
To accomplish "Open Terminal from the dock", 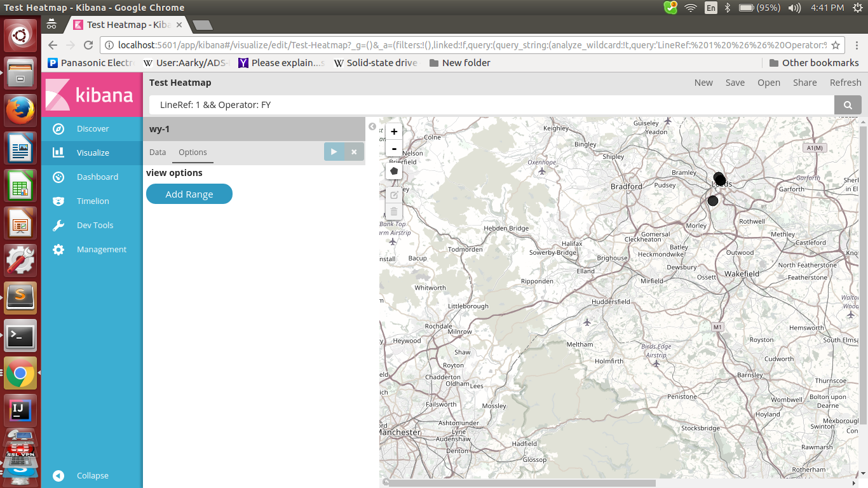I will tap(20, 335).
